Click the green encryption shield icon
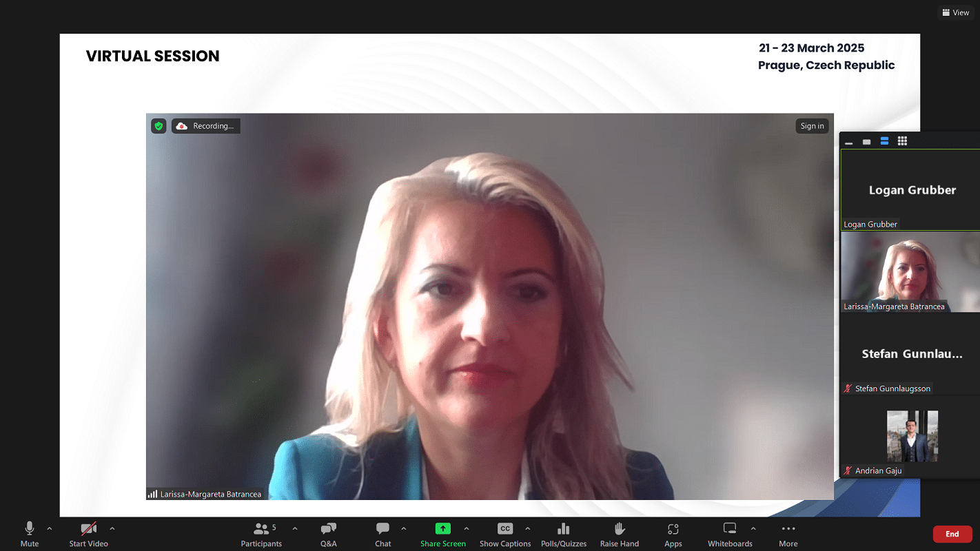This screenshot has height=551, width=980. click(159, 126)
